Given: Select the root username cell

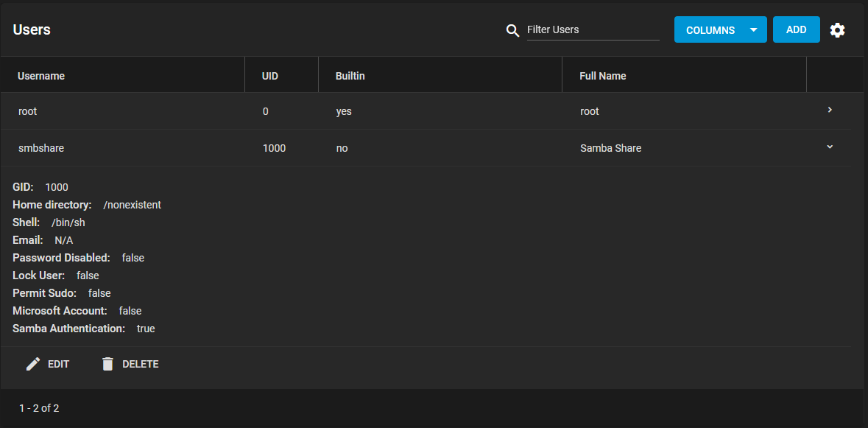Looking at the screenshot, I should (27, 111).
